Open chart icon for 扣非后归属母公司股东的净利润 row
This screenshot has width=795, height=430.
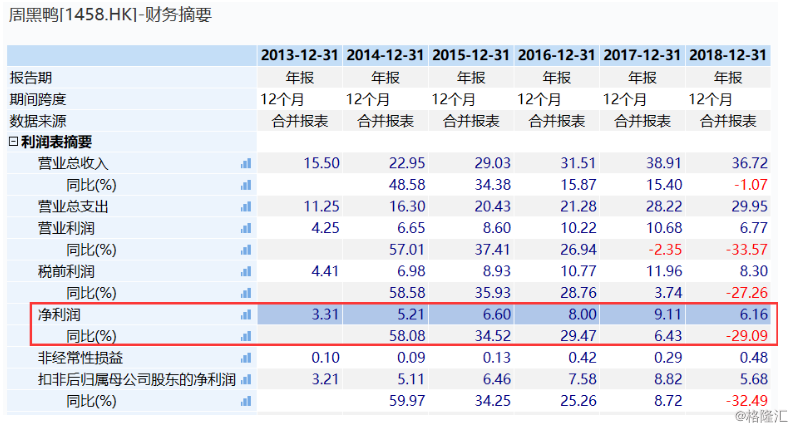(x=246, y=379)
